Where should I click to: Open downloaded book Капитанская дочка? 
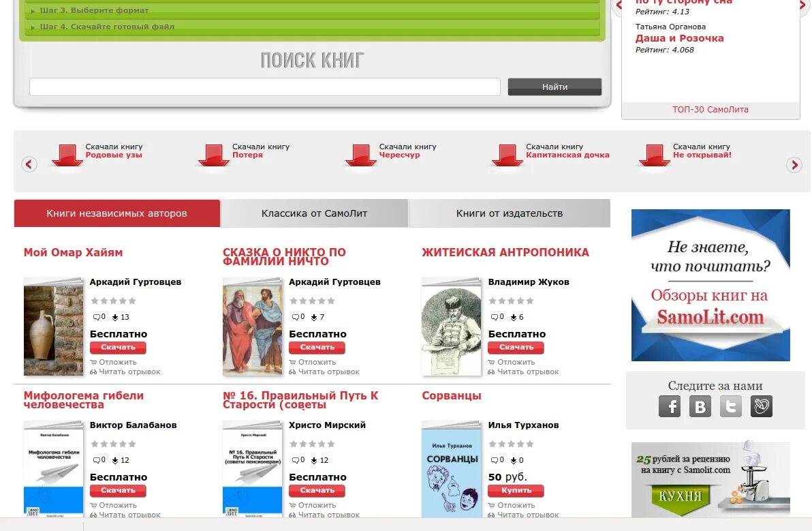[x=567, y=155]
